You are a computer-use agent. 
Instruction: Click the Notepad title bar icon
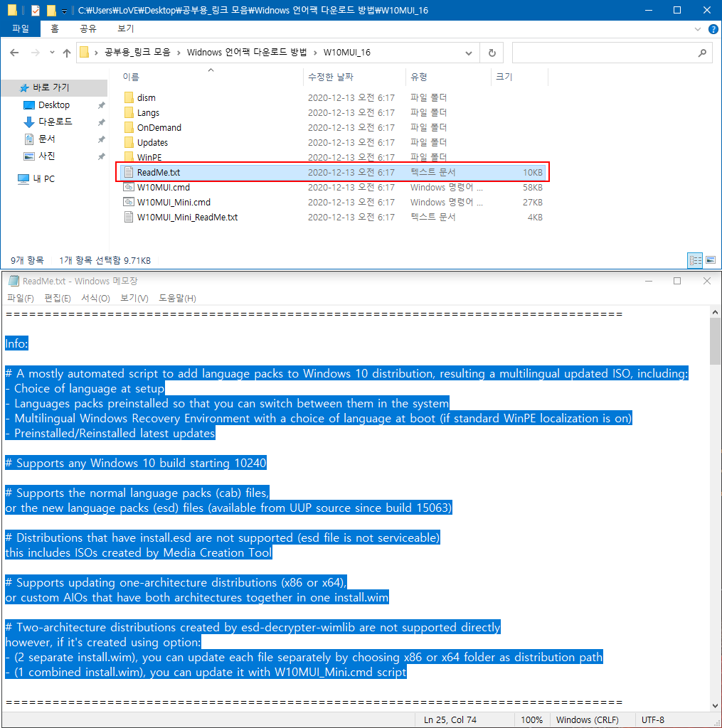[14, 281]
